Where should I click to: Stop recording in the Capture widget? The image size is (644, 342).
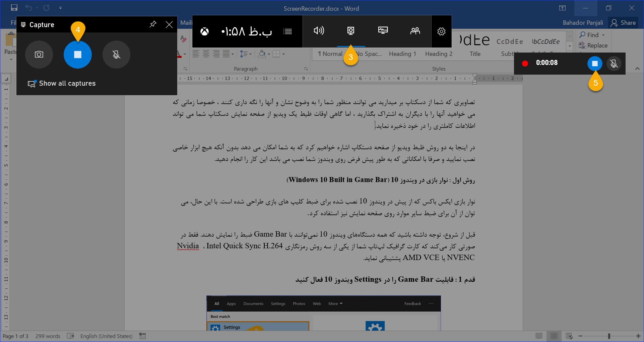78,55
